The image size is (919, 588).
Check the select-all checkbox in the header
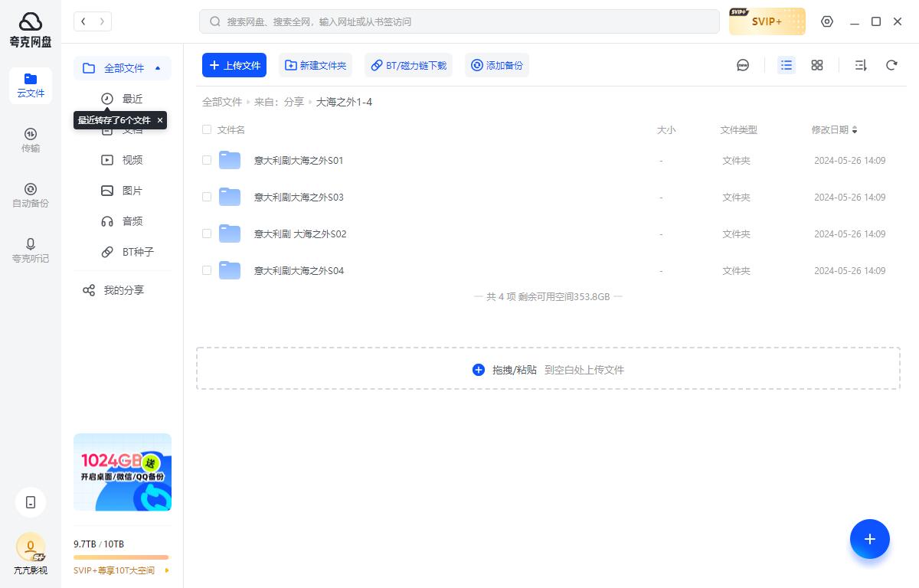pos(207,129)
